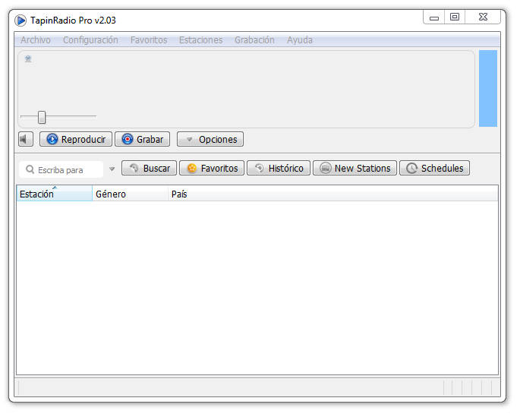This screenshot has width=520, height=420.
Task: Close the TapinRadio window
Action: [483, 17]
